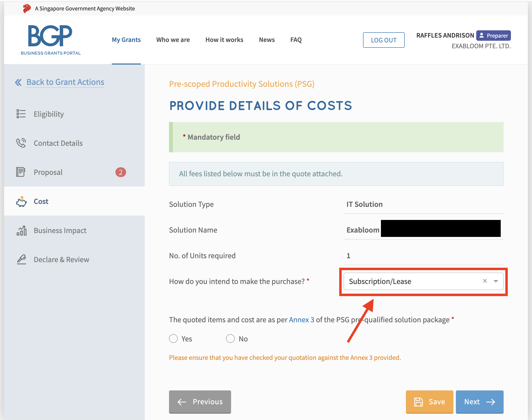Click the company name EXABLOOM PTE. LTD.
This screenshot has width=532, height=420.
[x=481, y=46]
